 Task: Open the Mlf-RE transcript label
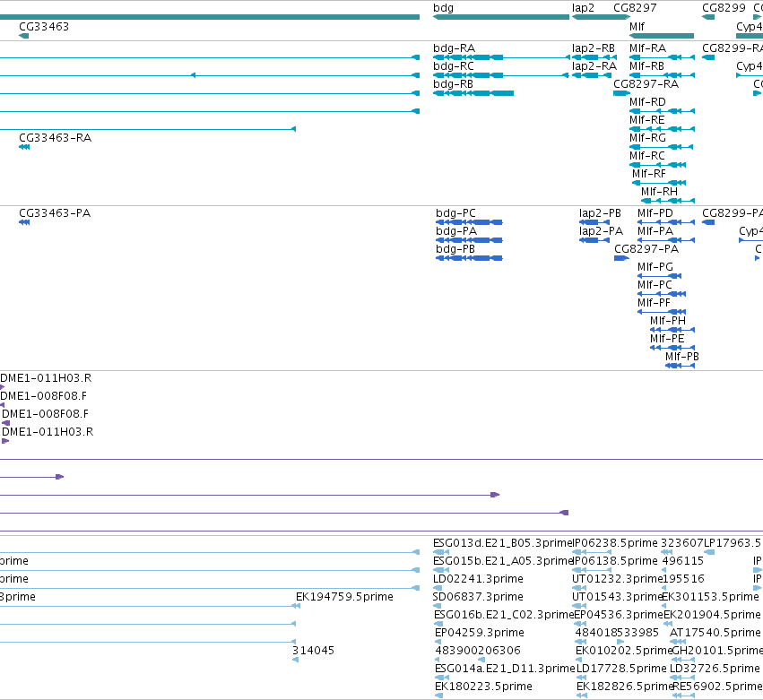(x=647, y=120)
